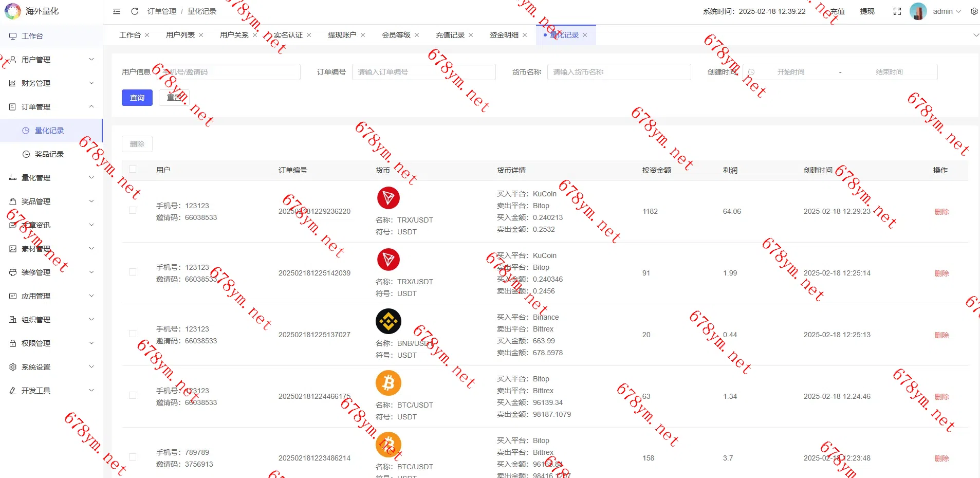Toggle fullscreen mode icon
Viewport: 980px width, 478px height.
897,11
